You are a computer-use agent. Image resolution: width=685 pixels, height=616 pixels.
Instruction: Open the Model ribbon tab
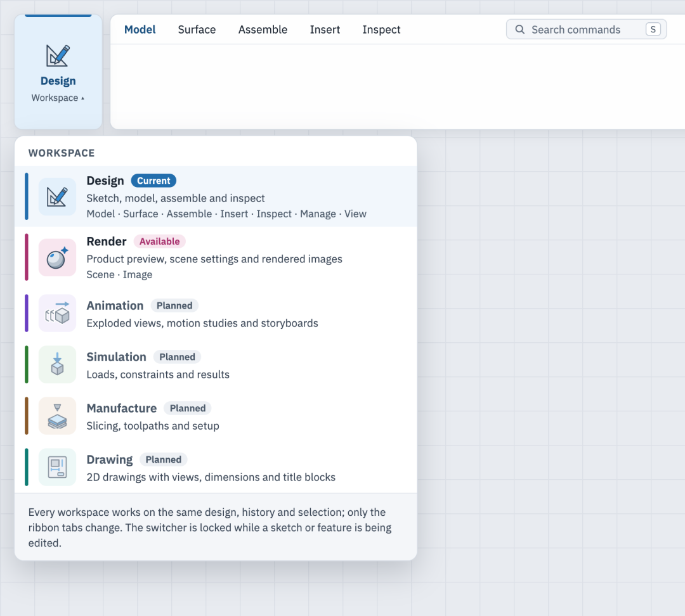pos(140,29)
